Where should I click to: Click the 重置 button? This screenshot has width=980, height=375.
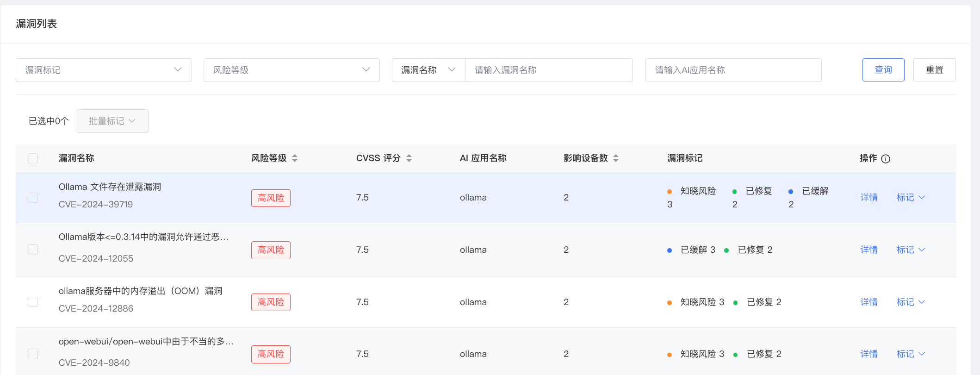coord(934,70)
